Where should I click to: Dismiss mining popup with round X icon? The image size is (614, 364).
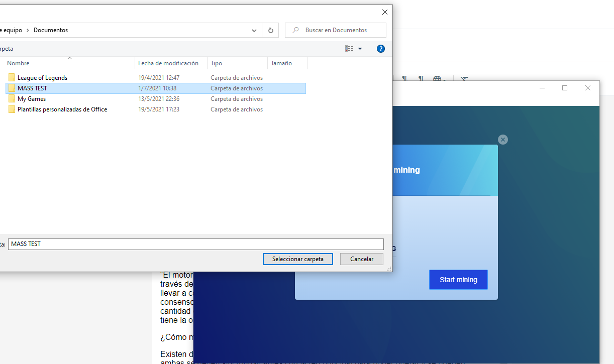[503, 140]
